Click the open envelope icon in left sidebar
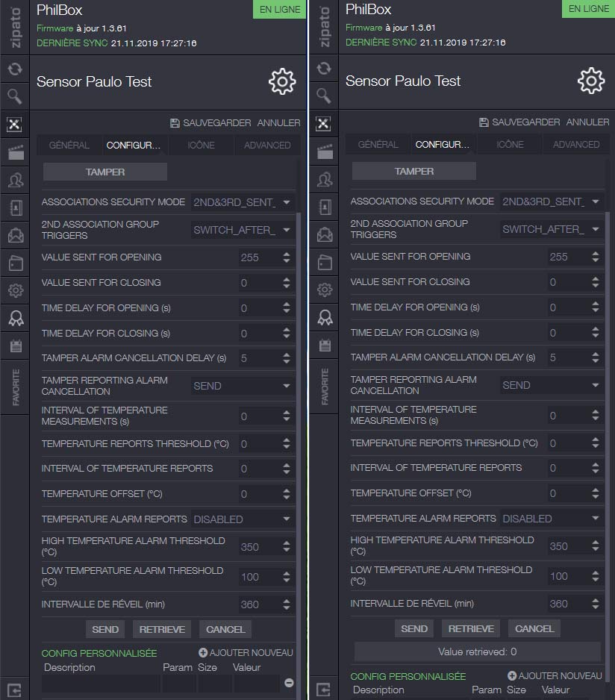615x700 pixels. (x=14, y=236)
